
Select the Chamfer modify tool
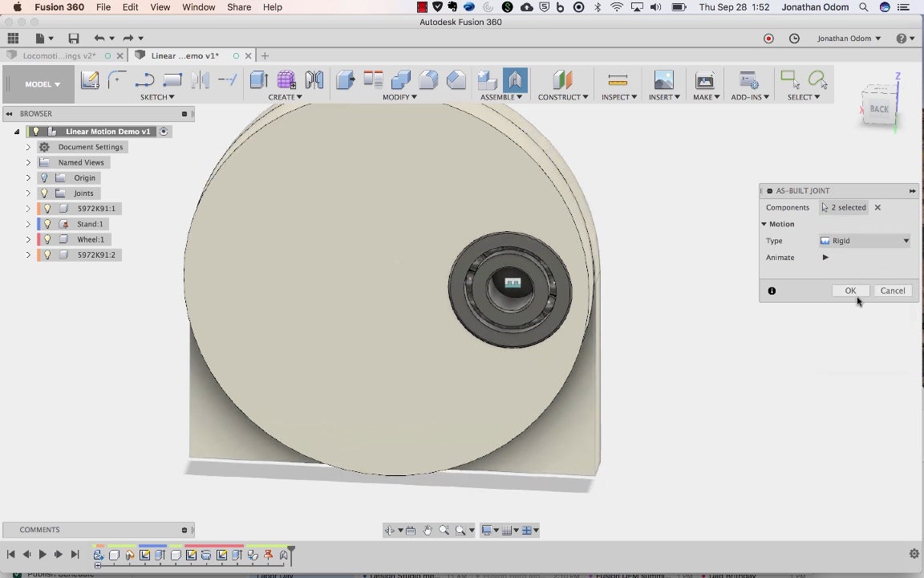tap(456, 79)
